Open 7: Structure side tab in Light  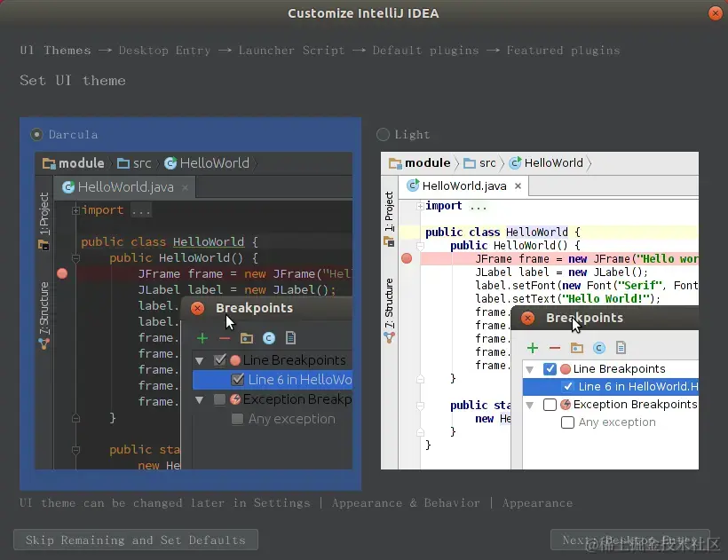click(x=389, y=304)
